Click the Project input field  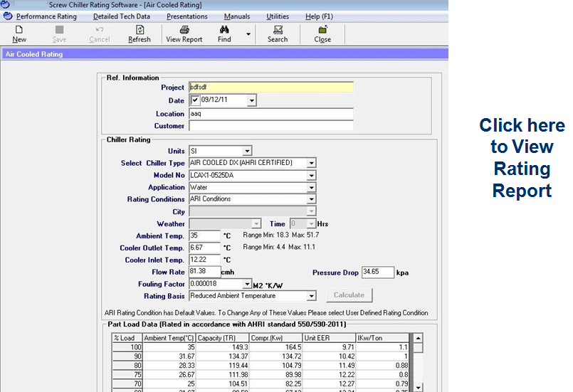point(271,87)
